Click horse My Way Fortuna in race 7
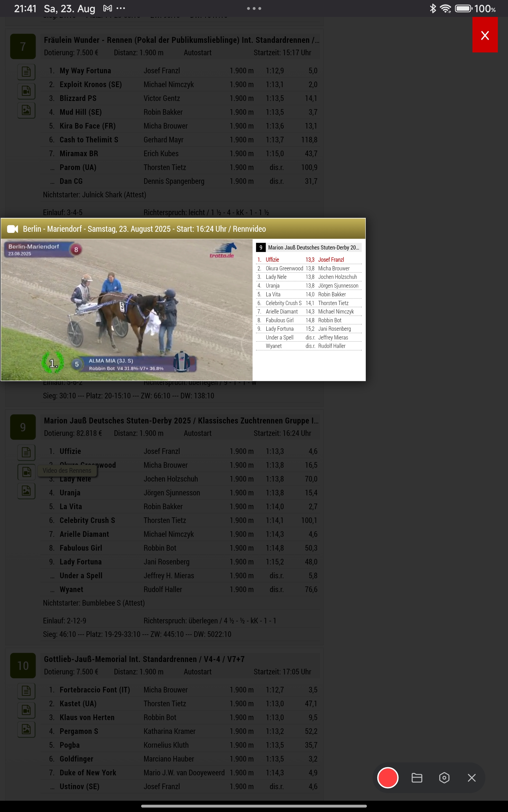 coord(85,70)
